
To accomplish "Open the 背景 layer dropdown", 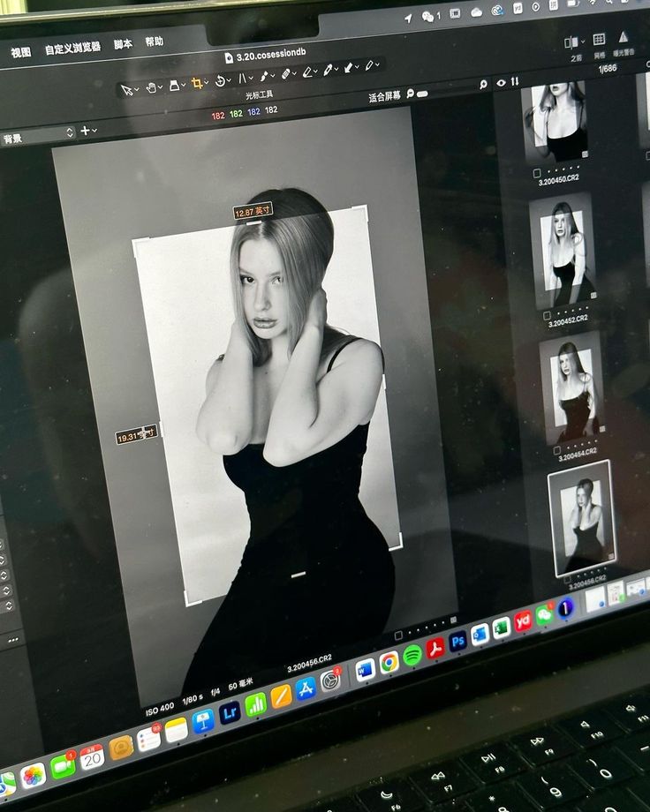I will tap(38, 136).
